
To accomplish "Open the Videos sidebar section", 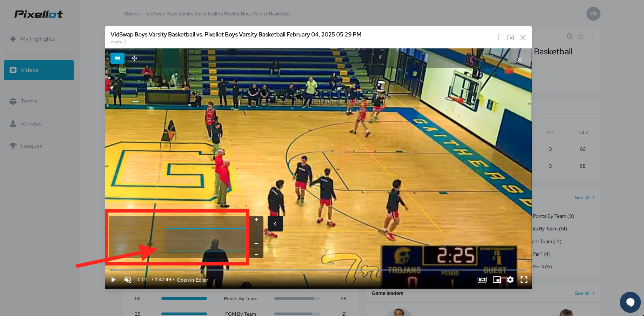I will coord(39,70).
